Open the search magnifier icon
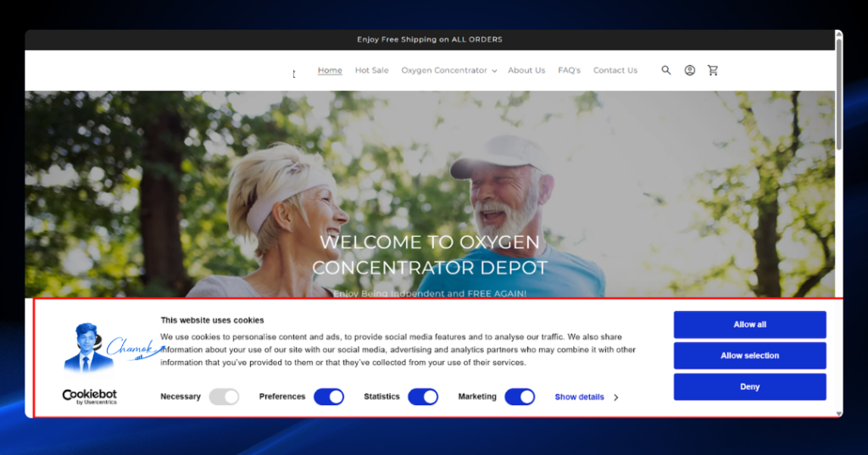 pos(666,70)
